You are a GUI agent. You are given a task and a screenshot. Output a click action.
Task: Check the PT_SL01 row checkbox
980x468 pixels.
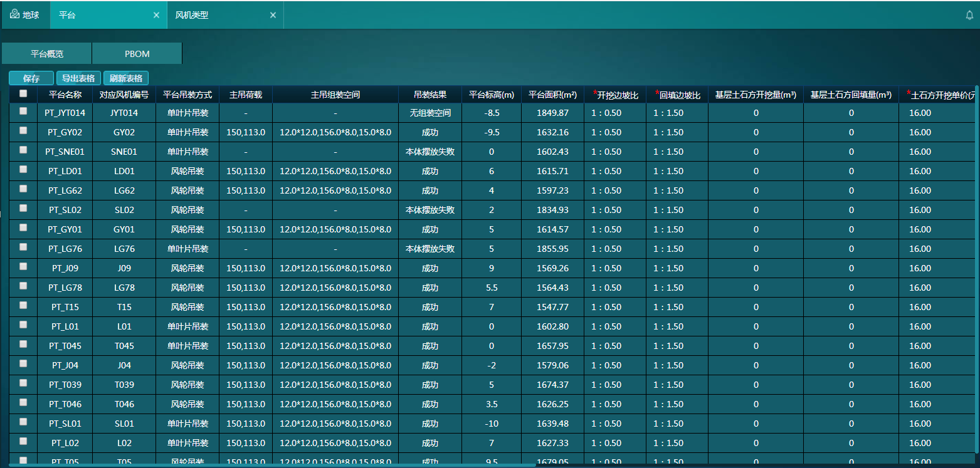(x=23, y=422)
